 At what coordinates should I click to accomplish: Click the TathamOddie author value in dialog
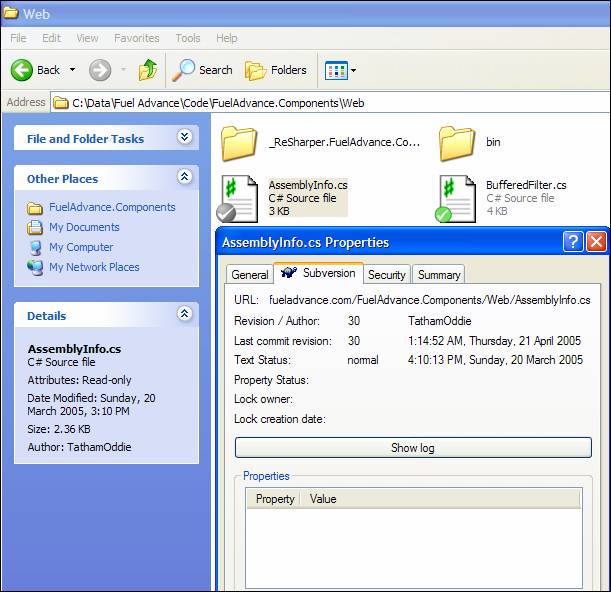[440, 321]
